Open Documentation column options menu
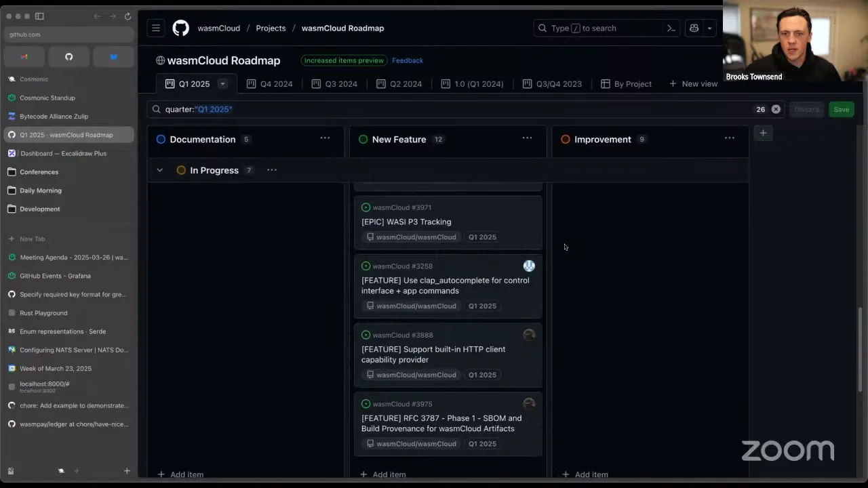868x488 pixels. click(x=325, y=138)
